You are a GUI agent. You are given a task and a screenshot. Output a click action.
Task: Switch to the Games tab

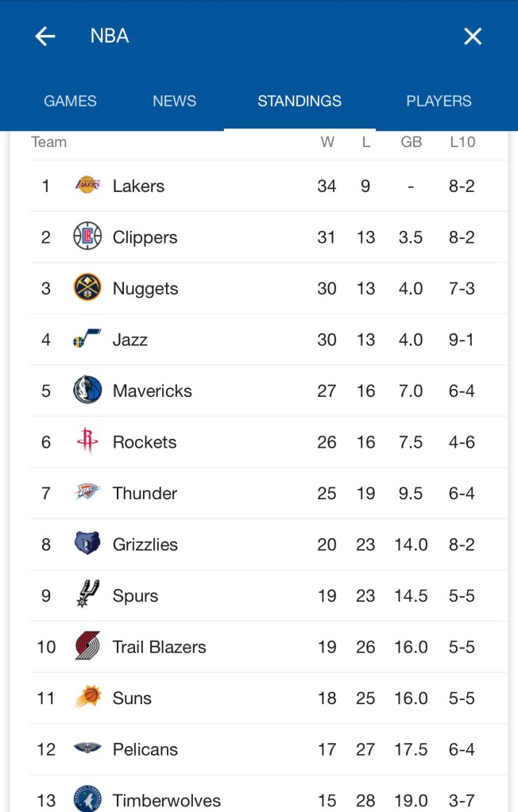(70, 101)
